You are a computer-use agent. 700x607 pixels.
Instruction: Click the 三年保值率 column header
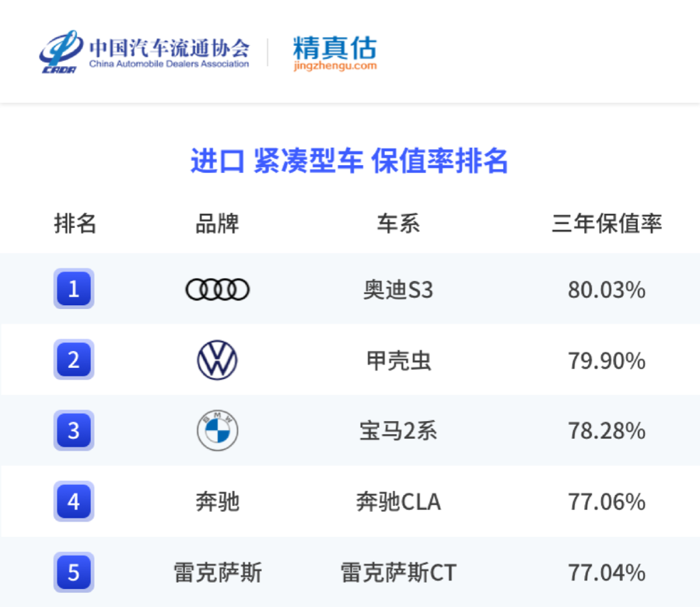tap(607, 223)
